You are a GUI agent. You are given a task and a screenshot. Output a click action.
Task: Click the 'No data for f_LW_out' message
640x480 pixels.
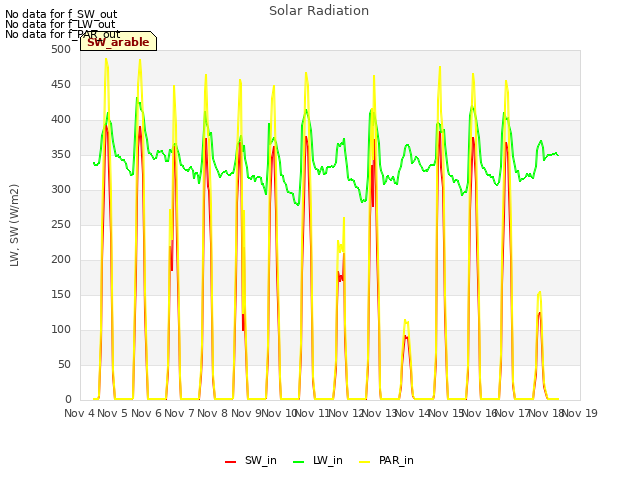click(x=60, y=24)
